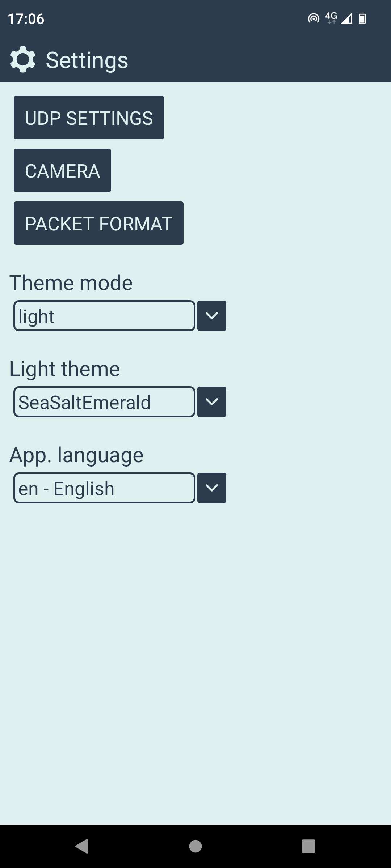391x868 pixels.
Task: Expand the App. language dropdown arrow
Action: [212, 488]
